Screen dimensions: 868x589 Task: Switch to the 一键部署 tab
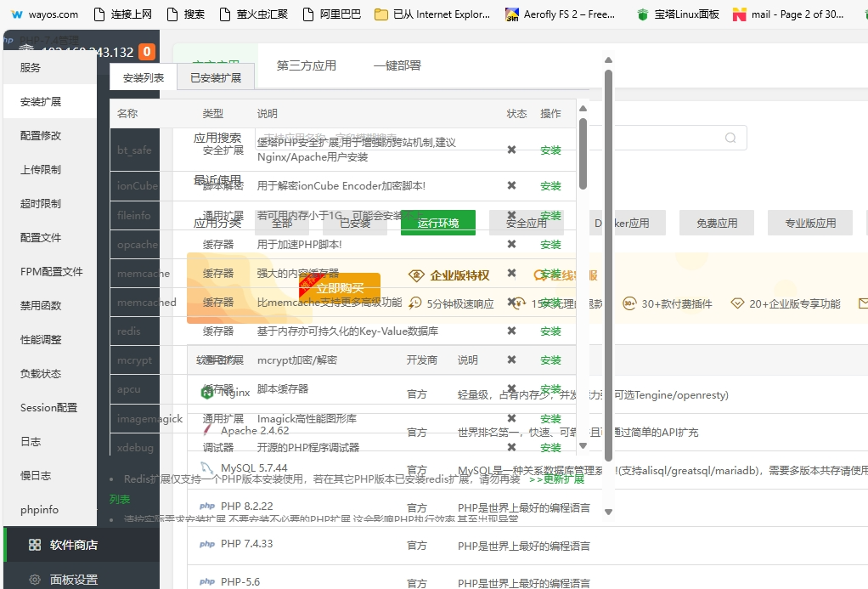pyautogui.click(x=397, y=65)
